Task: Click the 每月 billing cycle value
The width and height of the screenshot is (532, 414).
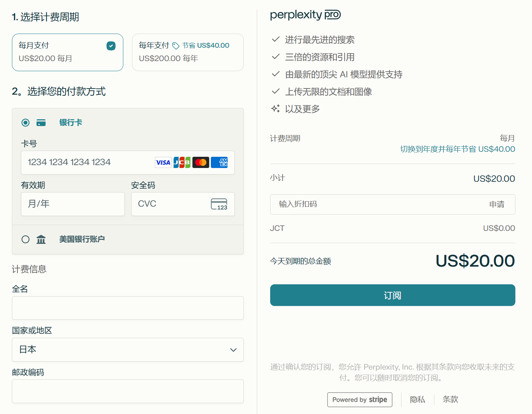Action: [x=507, y=138]
